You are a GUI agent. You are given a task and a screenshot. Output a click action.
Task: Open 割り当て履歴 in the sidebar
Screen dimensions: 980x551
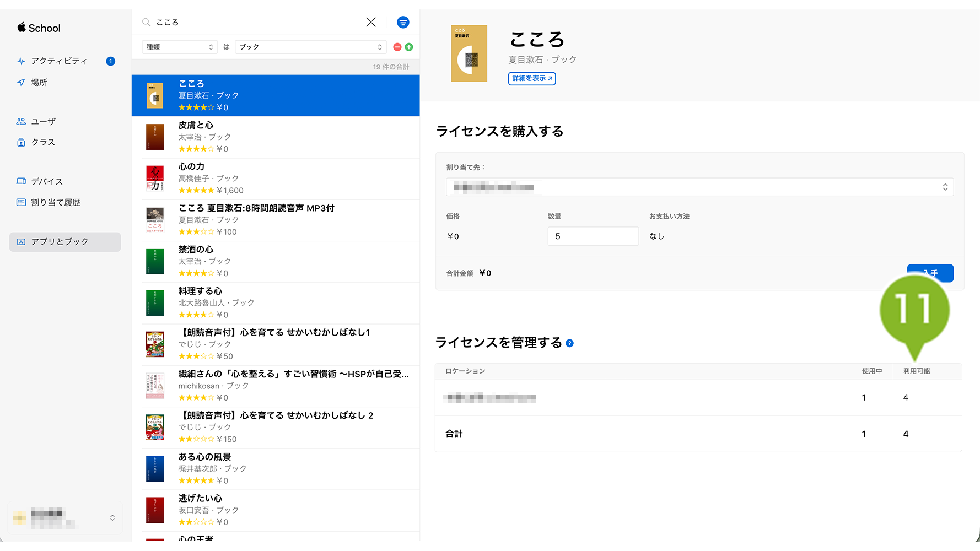coord(56,202)
